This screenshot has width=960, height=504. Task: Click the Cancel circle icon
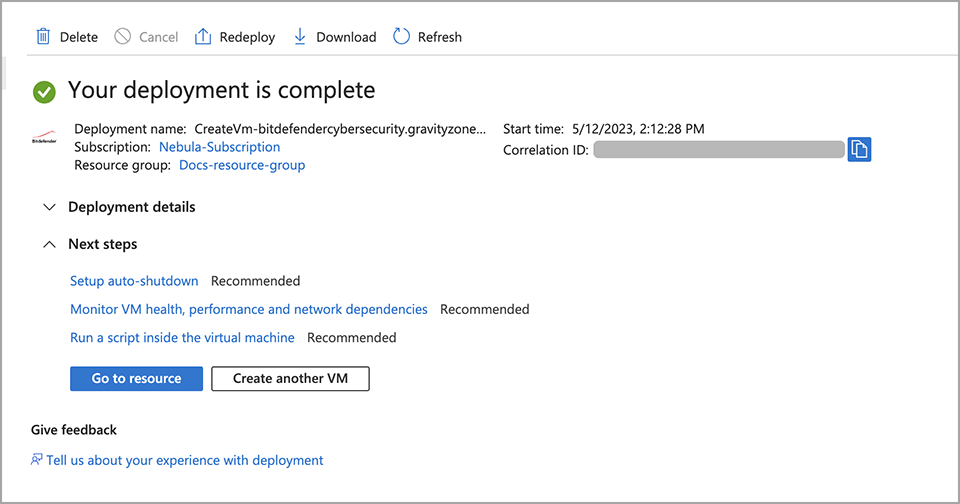coord(122,37)
